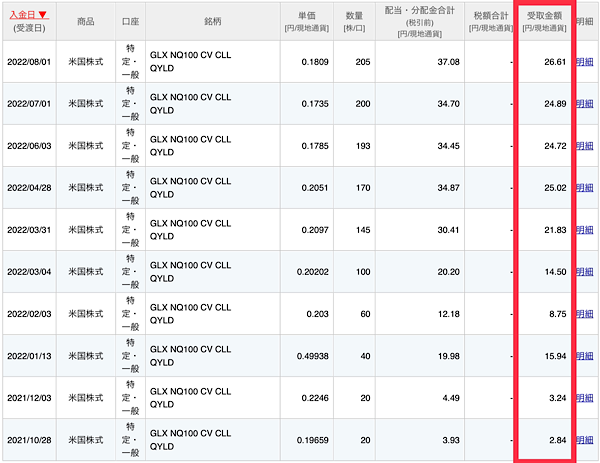600x463 pixels.
Task: Click the 銘柄 column header
Action: (213, 21)
